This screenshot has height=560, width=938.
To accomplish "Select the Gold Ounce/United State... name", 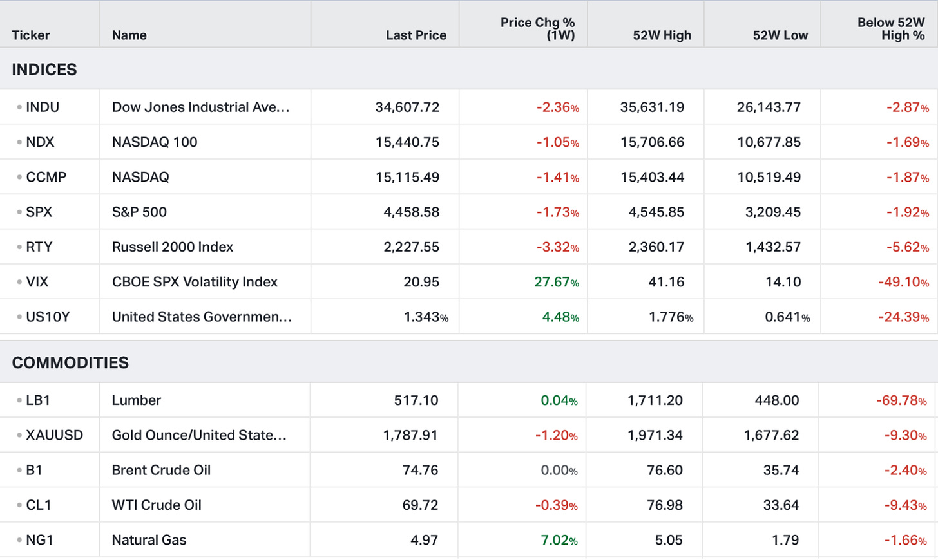I will [x=199, y=435].
